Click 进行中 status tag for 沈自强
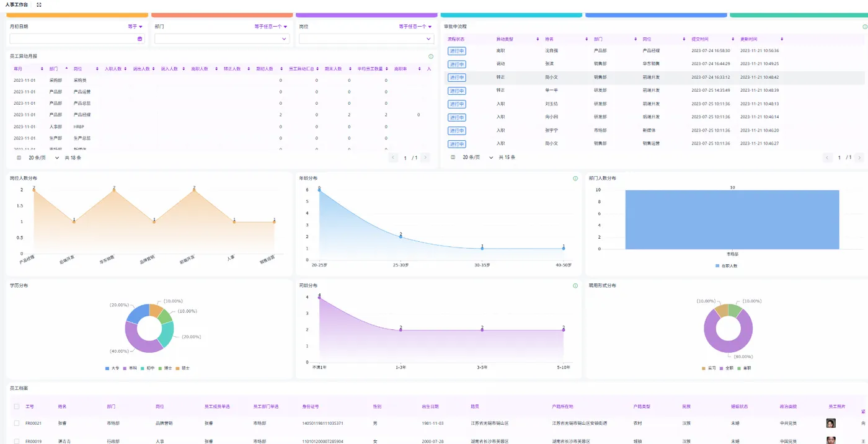The width and height of the screenshot is (868, 444). [x=457, y=51]
